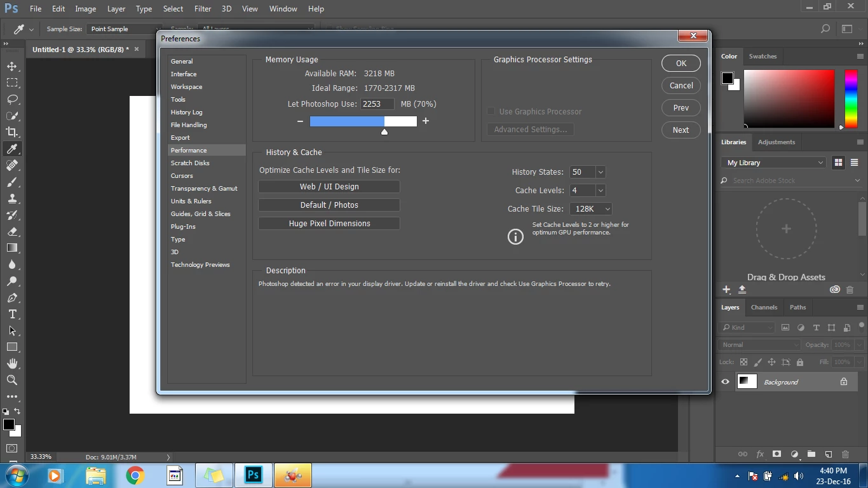
Task: Toggle lock position icon
Action: pos(771,362)
